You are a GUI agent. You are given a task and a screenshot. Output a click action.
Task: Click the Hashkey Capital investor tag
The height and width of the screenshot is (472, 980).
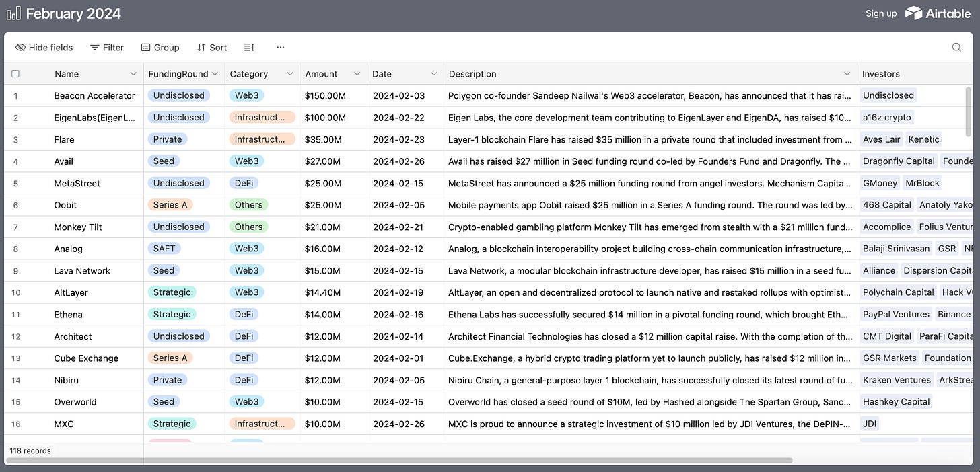coord(896,401)
